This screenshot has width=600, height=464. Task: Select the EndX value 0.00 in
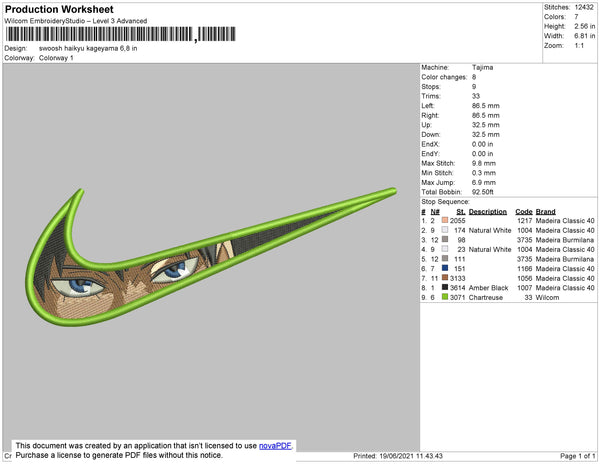(x=483, y=144)
